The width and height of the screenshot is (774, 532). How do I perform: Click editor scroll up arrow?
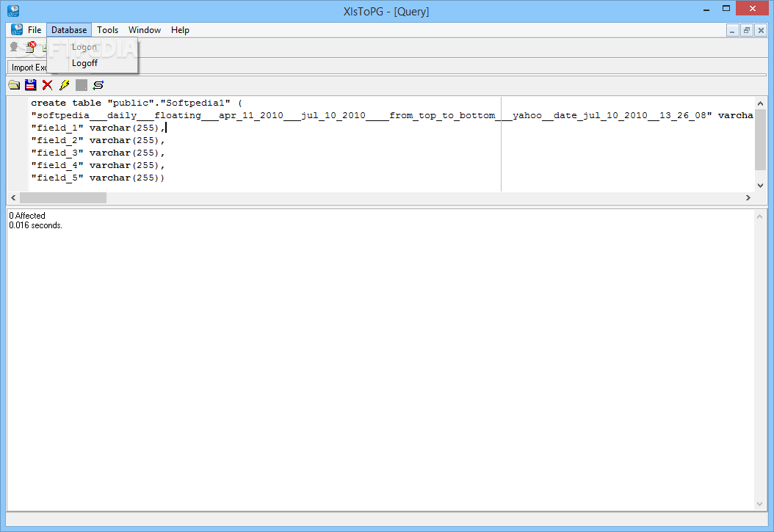[x=760, y=103]
